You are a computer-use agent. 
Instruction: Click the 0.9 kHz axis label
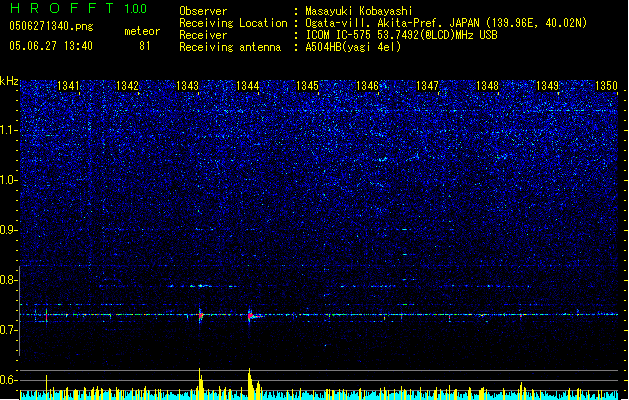coord(8,230)
